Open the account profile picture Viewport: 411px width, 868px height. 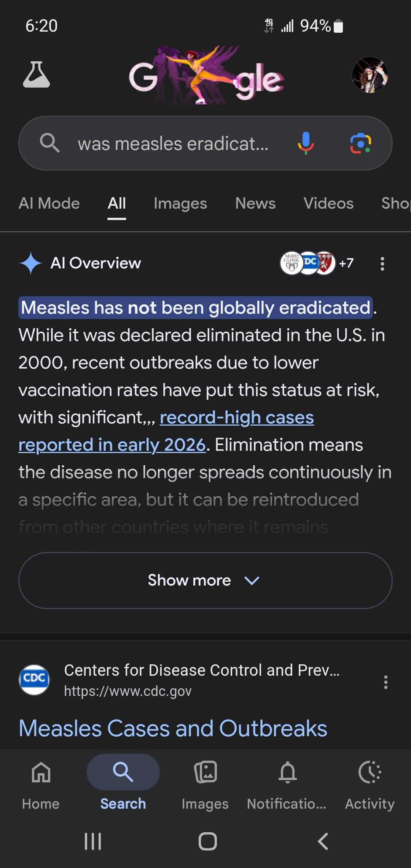pyautogui.click(x=370, y=75)
